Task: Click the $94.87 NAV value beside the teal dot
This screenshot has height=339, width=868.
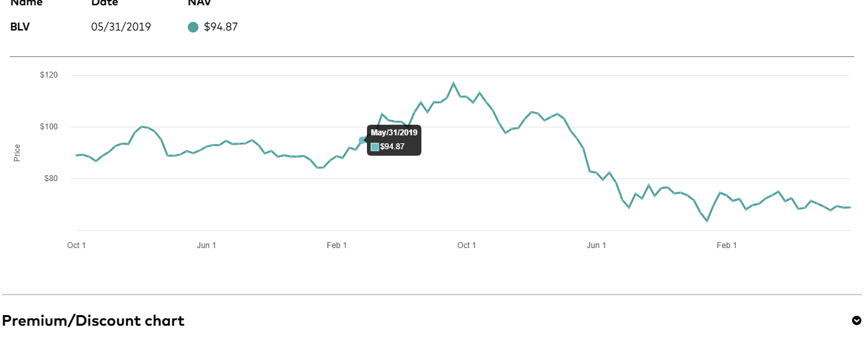Action: click(221, 27)
